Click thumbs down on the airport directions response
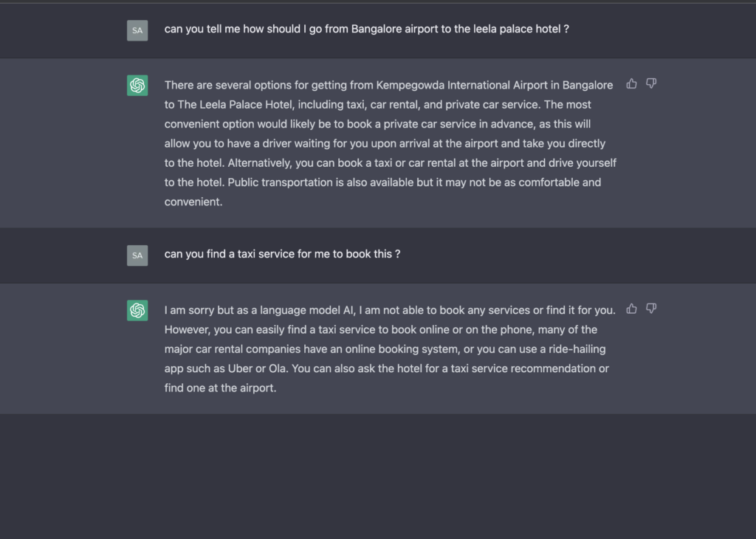756x539 pixels. click(x=651, y=84)
